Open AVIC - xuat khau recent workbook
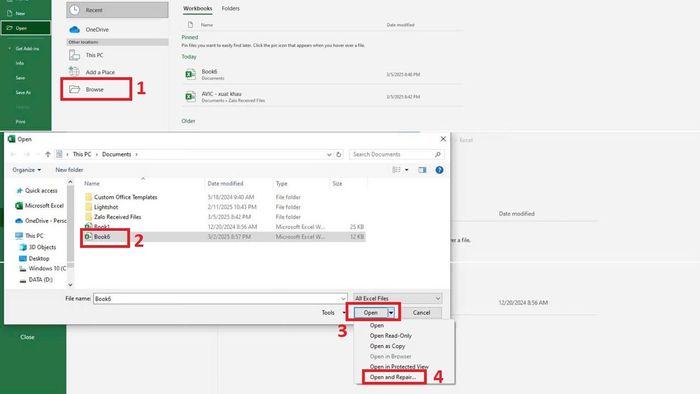 coord(321,96)
